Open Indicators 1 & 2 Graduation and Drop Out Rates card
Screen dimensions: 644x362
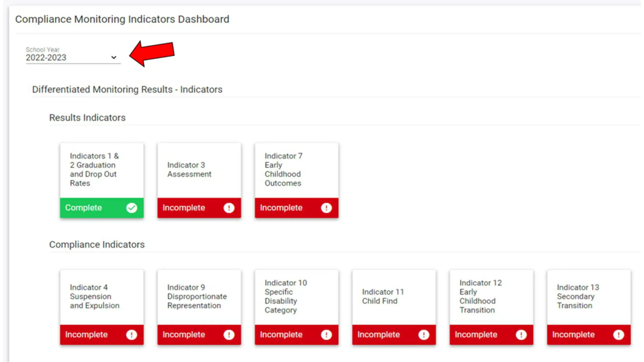click(x=102, y=180)
